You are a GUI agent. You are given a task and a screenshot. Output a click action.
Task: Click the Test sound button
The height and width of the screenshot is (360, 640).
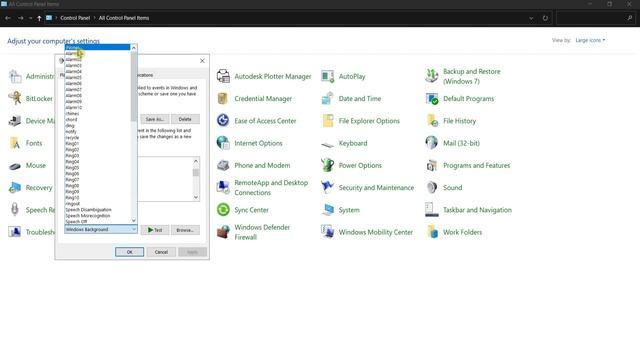pos(155,230)
